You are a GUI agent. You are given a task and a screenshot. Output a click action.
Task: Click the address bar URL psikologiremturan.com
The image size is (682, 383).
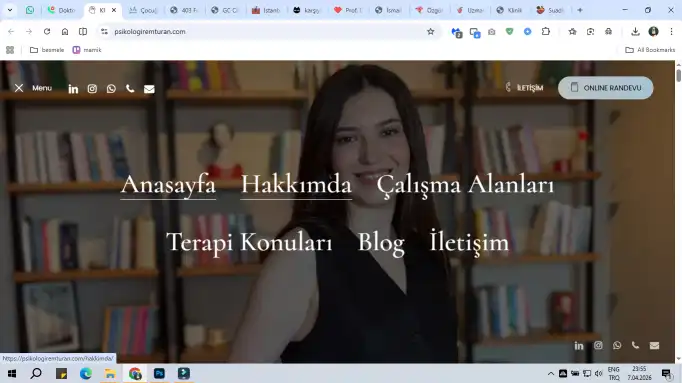click(150, 32)
